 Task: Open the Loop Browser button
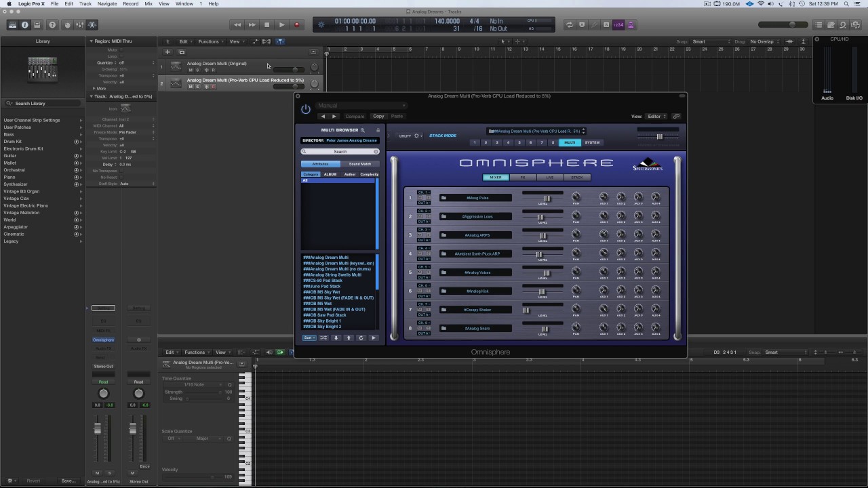[843, 25]
